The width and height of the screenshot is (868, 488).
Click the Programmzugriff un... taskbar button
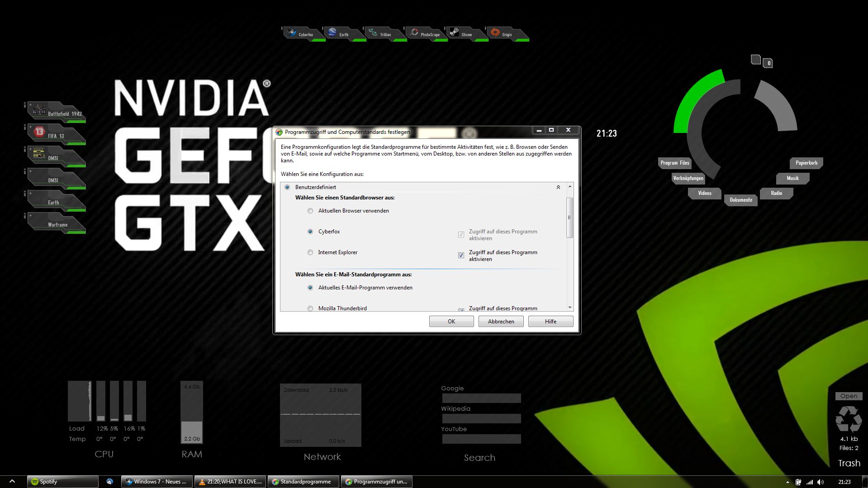click(x=377, y=482)
